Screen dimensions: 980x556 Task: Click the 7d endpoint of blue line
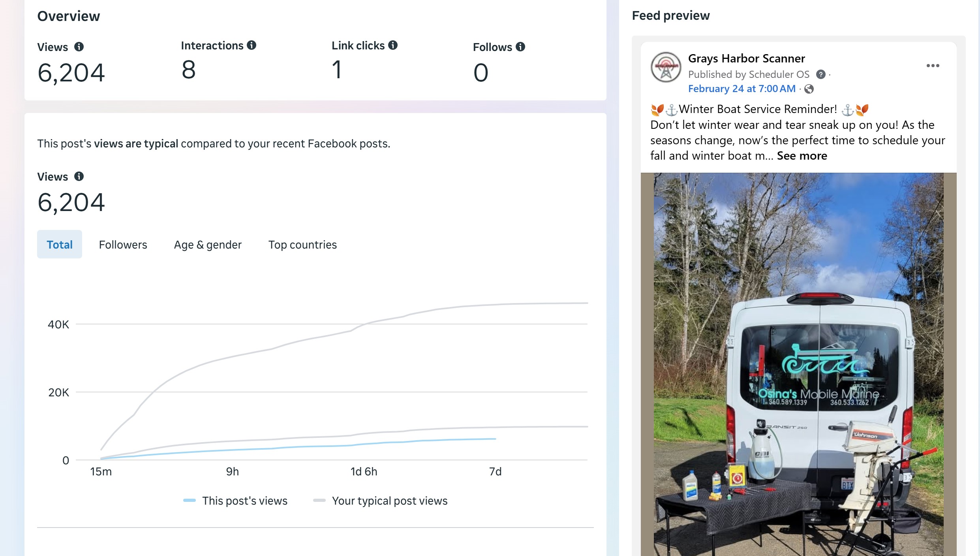495,439
